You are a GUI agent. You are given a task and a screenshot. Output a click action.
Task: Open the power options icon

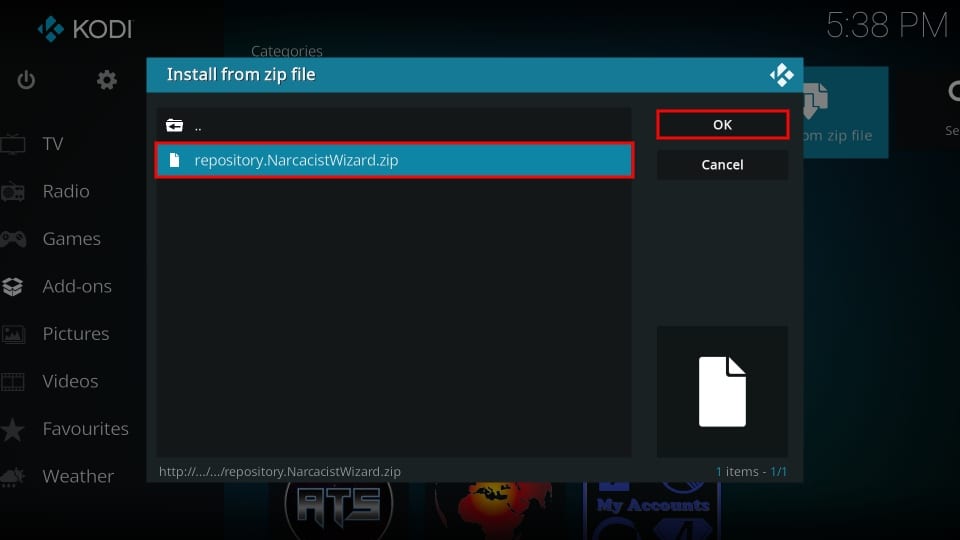(26, 80)
